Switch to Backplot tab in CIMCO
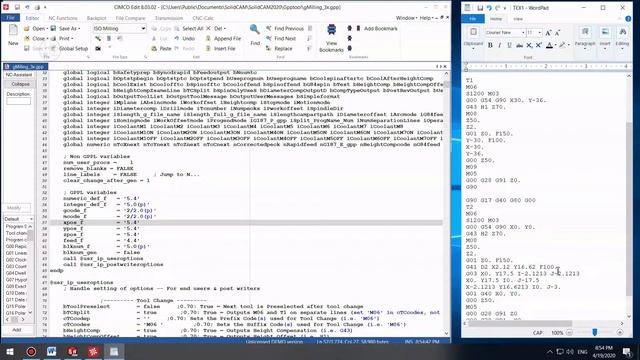Viewport: 640px width, 360px height. [x=96, y=18]
